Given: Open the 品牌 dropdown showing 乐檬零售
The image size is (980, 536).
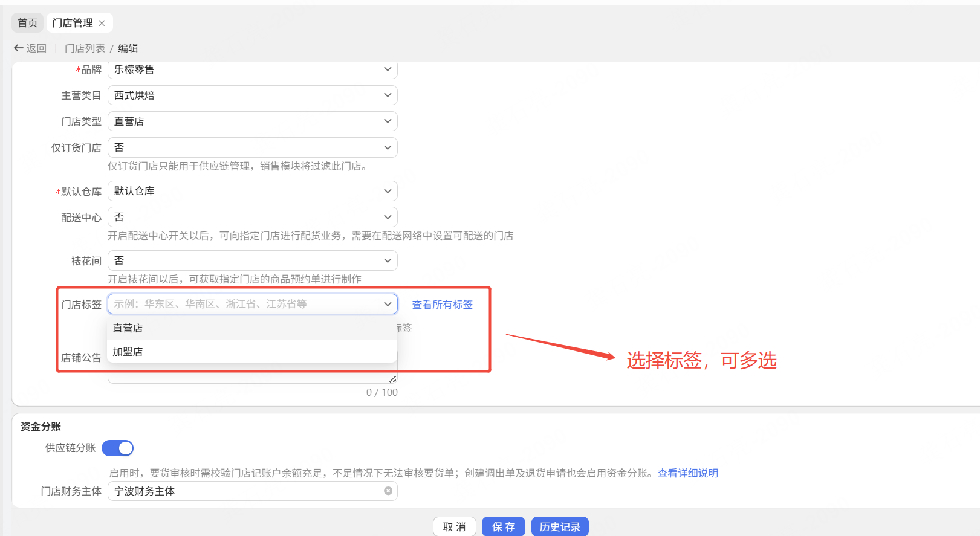Looking at the screenshot, I should pyautogui.click(x=253, y=69).
